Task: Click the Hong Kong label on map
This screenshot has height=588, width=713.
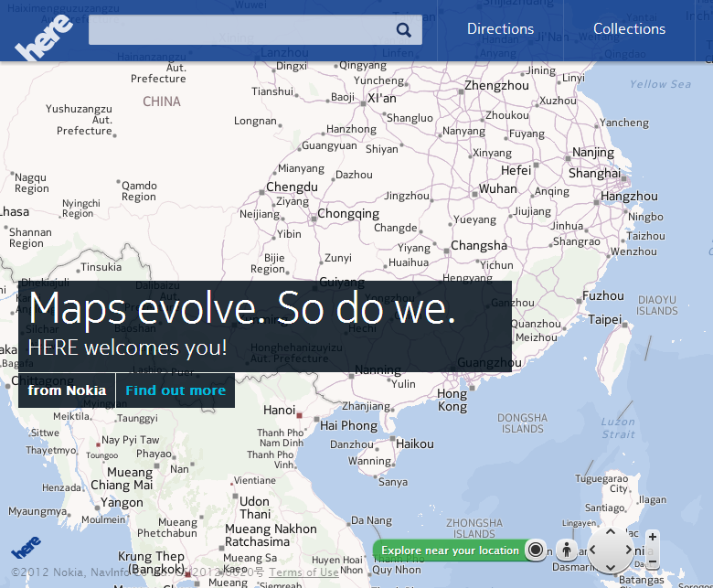Action: click(452, 401)
